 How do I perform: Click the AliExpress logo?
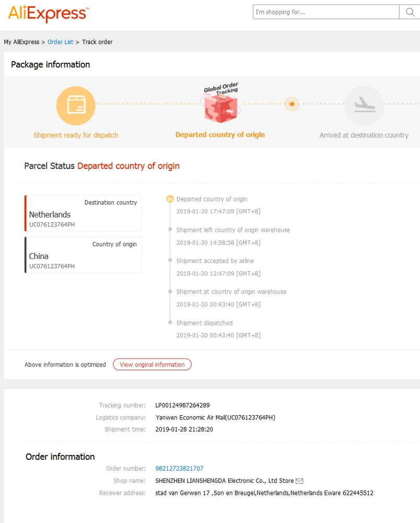[48, 13]
